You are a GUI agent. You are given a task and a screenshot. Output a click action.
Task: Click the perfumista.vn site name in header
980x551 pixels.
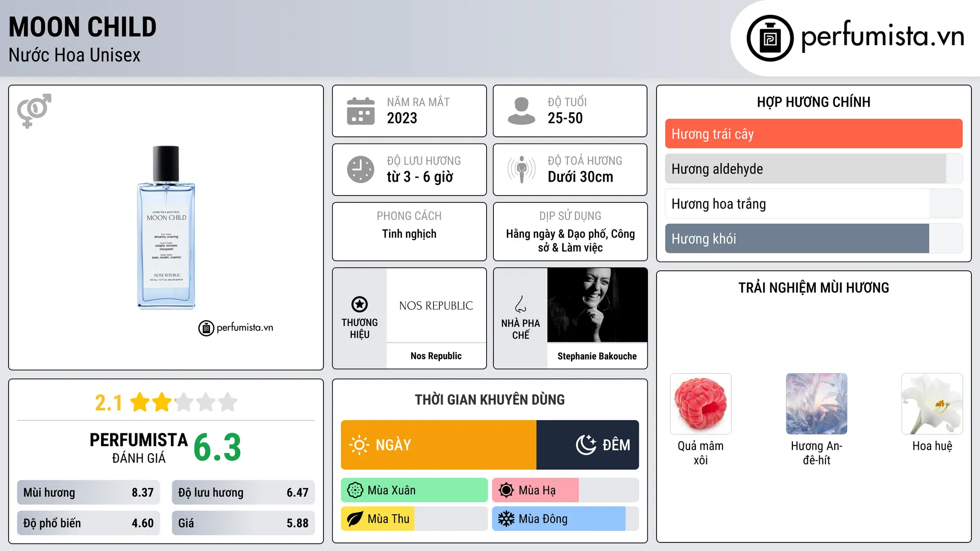tap(883, 37)
